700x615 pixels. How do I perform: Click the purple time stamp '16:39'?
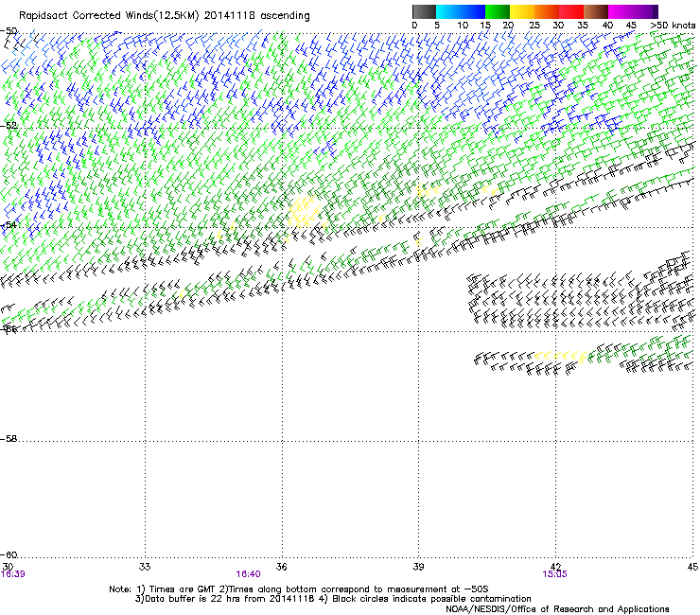point(13,574)
